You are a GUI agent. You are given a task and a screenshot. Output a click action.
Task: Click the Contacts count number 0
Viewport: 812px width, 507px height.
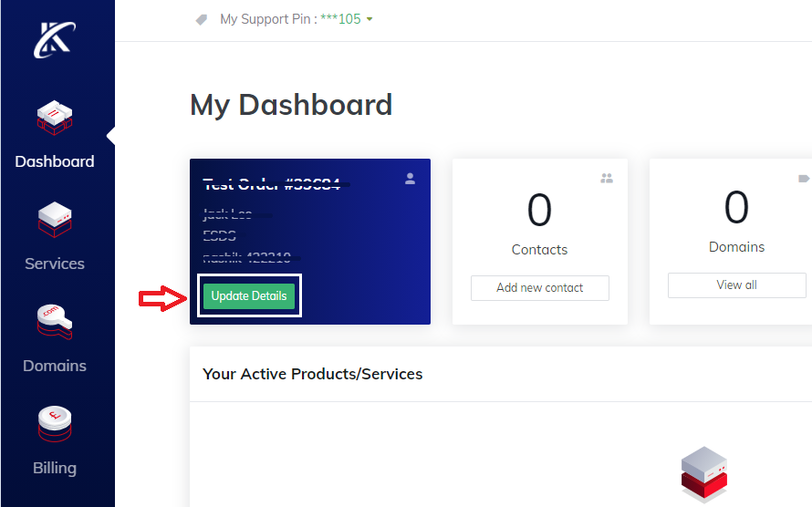539,211
